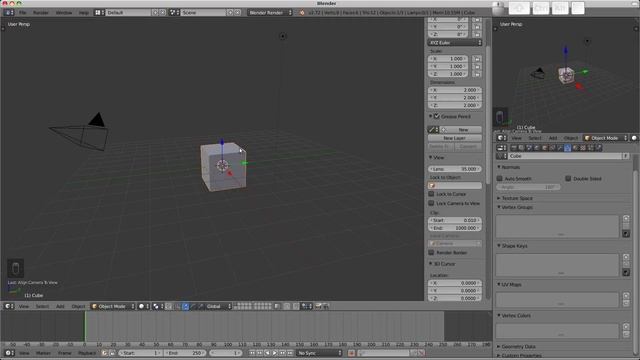
Task: Open Object Mode dropdown in main 3D view header
Action: click(113, 306)
